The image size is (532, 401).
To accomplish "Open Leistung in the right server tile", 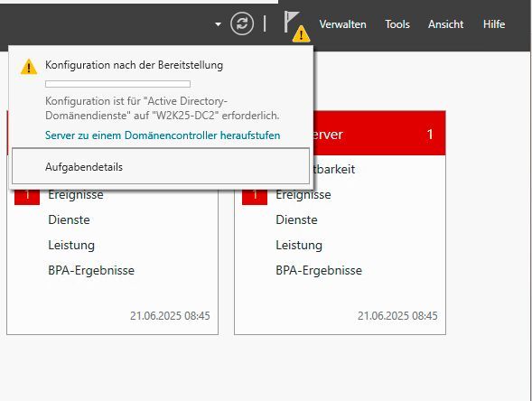I will tap(299, 245).
